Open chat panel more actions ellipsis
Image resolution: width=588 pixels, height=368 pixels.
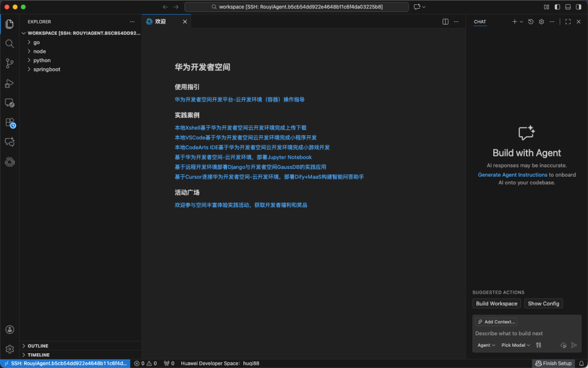[x=552, y=22]
